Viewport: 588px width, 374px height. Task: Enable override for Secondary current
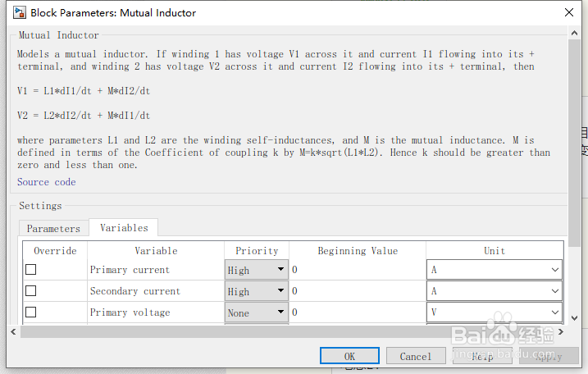pos(30,290)
